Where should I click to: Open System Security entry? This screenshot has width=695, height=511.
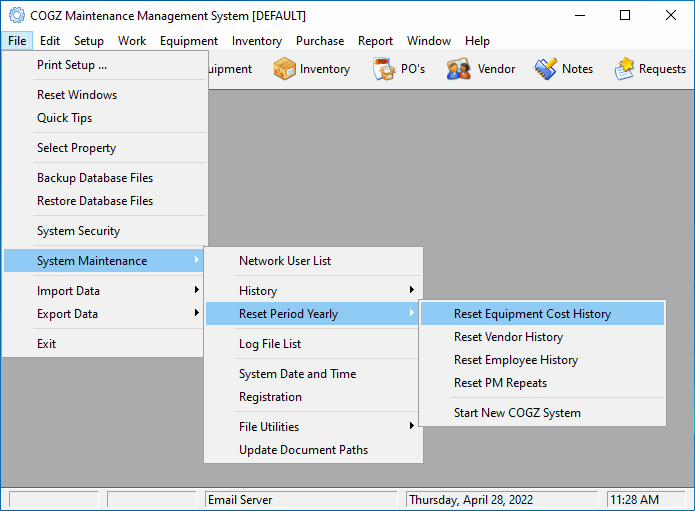pyautogui.click(x=105, y=231)
